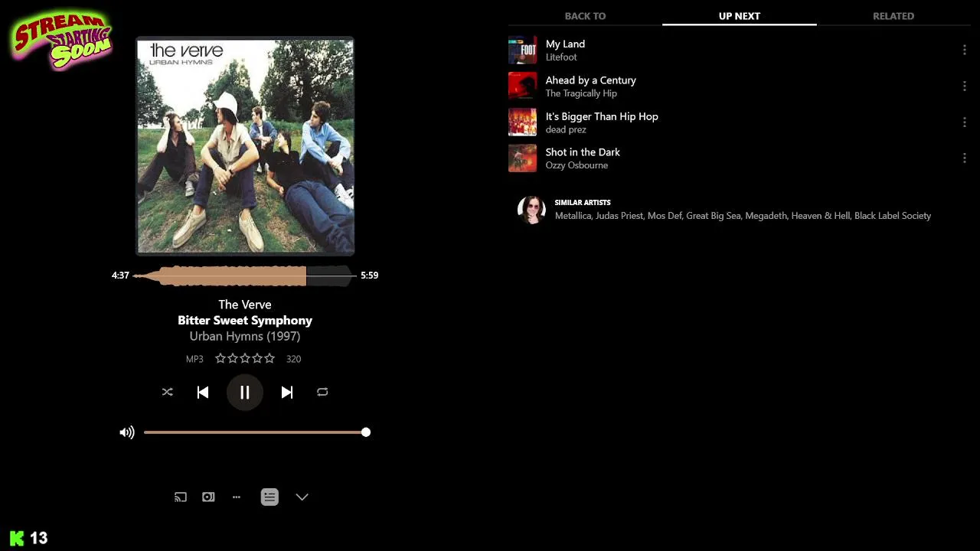Open the Megadeth similar artist link
Viewport: 980px width, 551px height.
click(766, 216)
